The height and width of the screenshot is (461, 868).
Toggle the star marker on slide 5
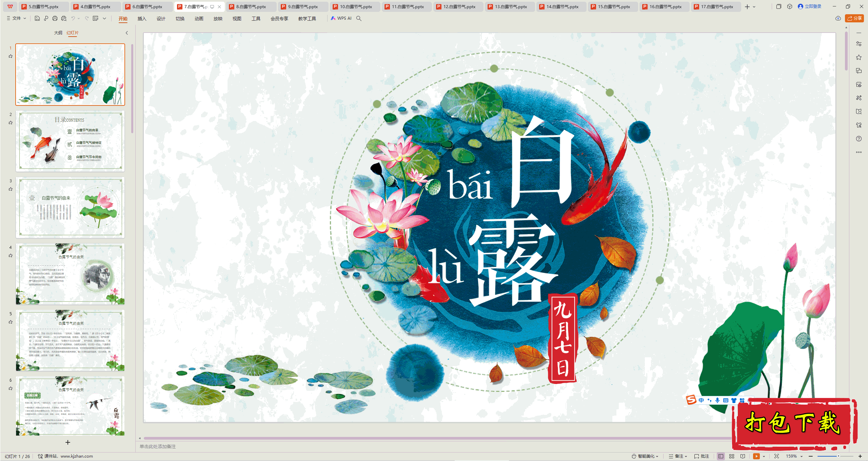(x=11, y=322)
